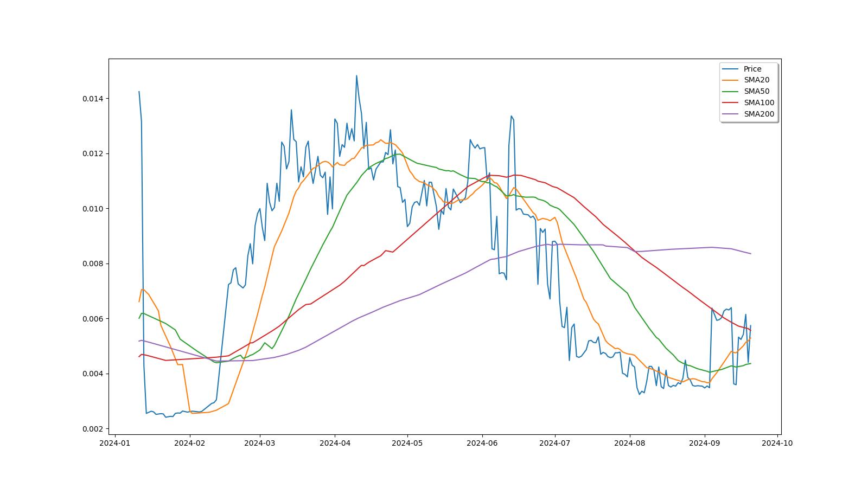Click the SMA50 legend label
The image size is (868, 488).
(756, 92)
